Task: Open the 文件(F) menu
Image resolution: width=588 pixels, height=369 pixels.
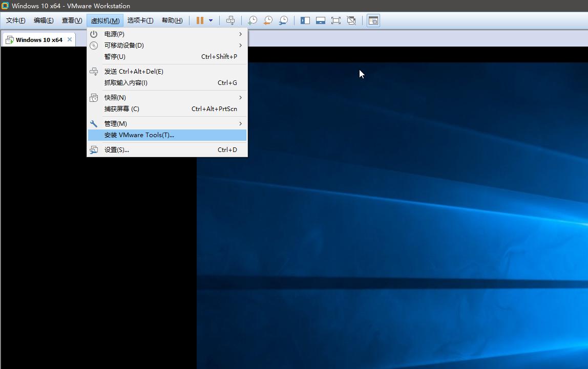Action: [16, 20]
